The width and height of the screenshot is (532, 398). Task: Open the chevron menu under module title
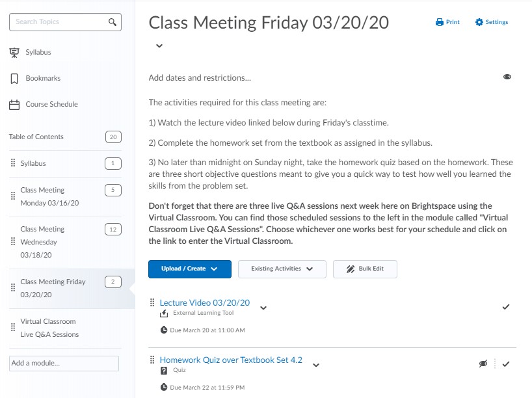coord(159,46)
